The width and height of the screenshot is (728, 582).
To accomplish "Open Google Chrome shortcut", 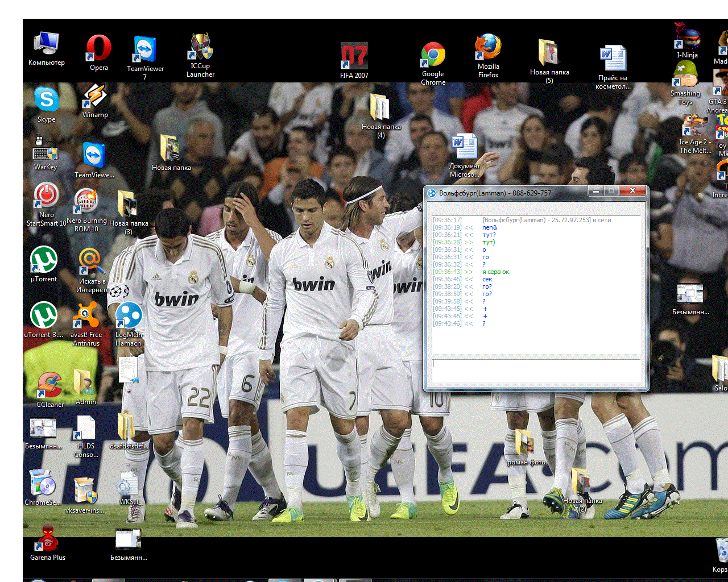I will 433,64.
